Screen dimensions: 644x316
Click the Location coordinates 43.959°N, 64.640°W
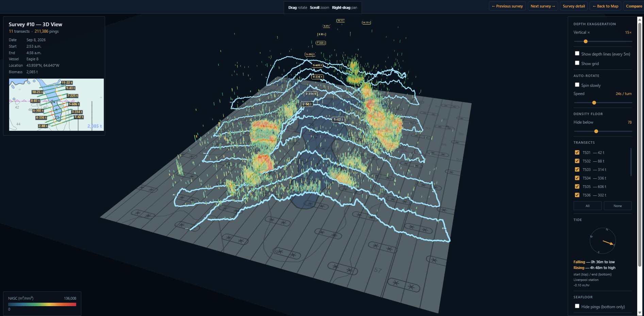pyautogui.click(x=43, y=65)
